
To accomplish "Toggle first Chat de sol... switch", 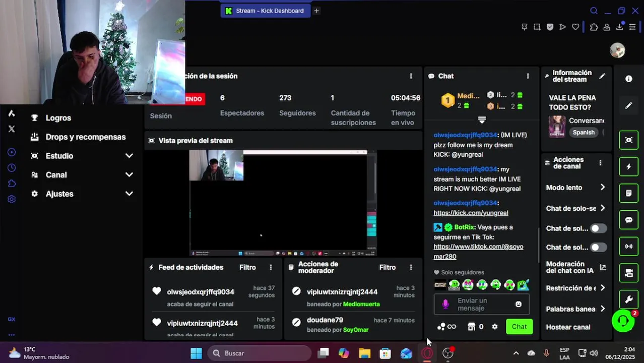I will (x=598, y=228).
